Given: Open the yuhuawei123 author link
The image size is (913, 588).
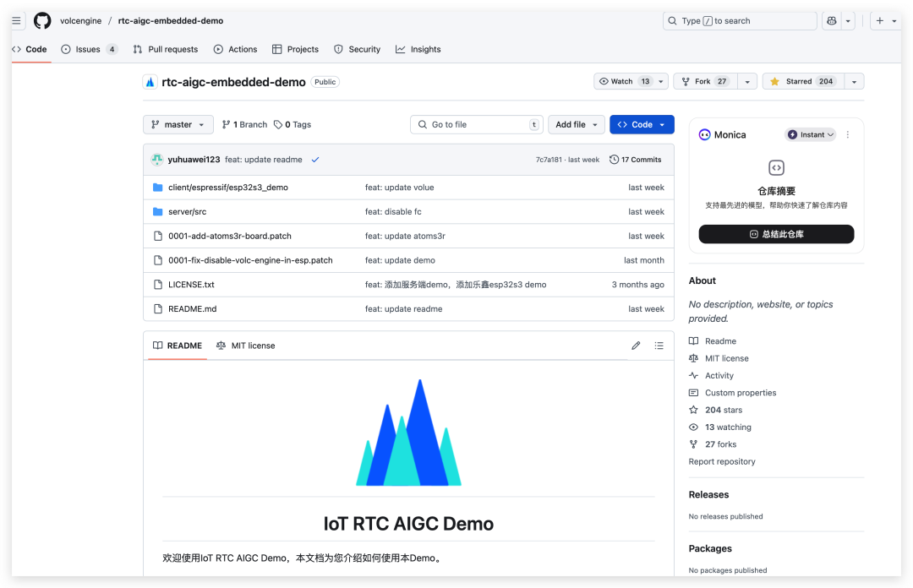Looking at the screenshot, I should pyautogui.click(x=194, y=160).
